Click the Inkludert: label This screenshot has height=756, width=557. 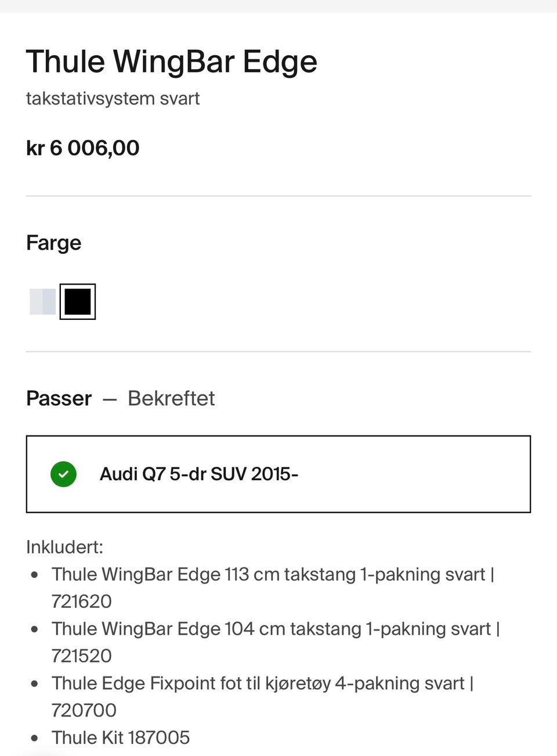tap(64, 547)
